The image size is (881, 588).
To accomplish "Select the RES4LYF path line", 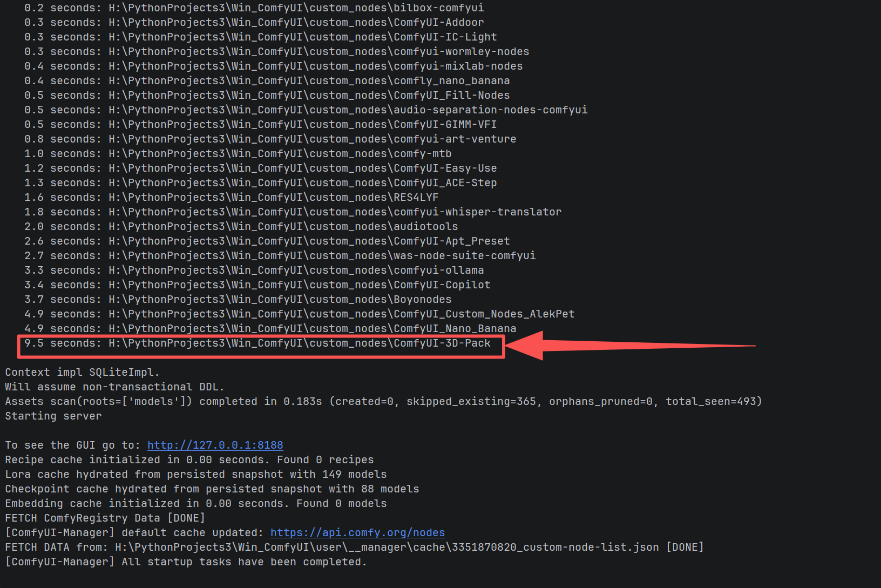I will point(232,197).
